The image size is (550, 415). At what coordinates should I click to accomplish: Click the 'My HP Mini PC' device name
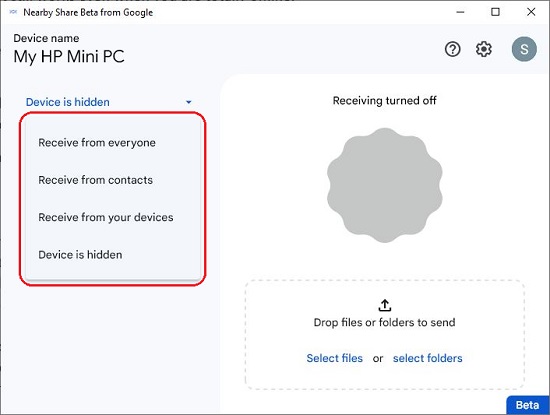tap(69, 56)
